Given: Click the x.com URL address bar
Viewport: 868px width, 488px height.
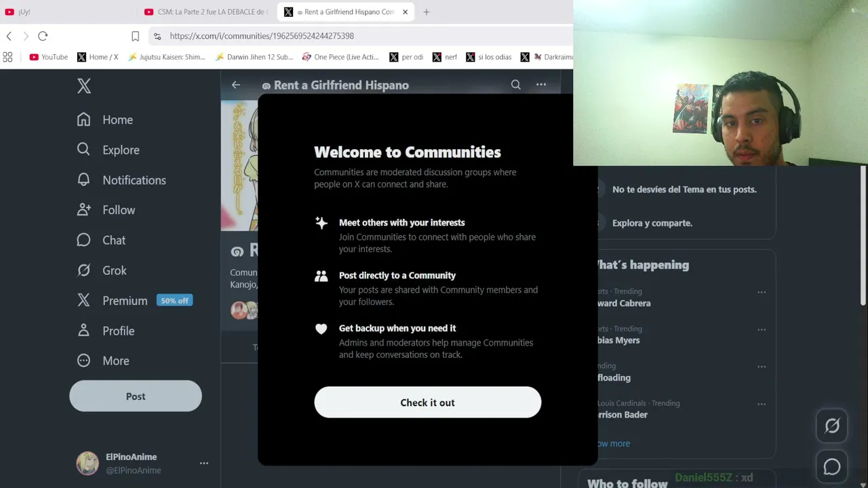Looking at the screenshot, I should tap(262, 36).
